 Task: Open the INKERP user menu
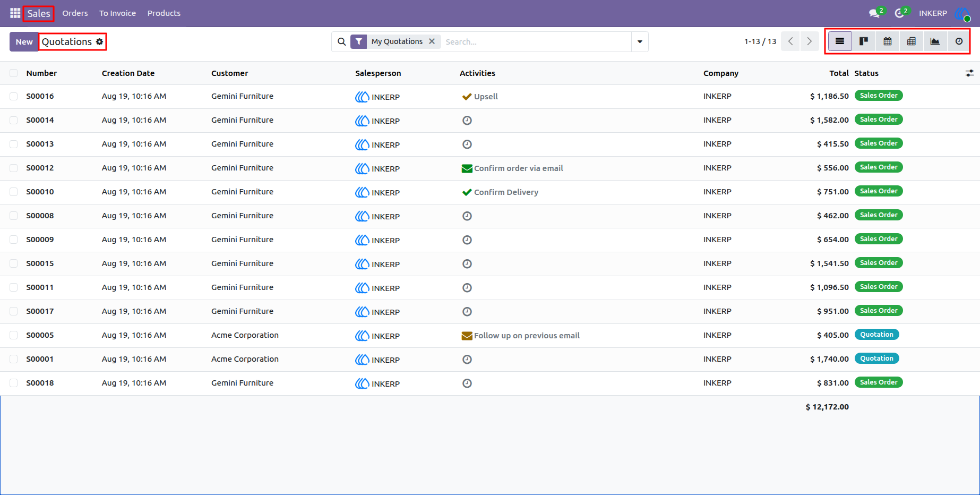944,13
